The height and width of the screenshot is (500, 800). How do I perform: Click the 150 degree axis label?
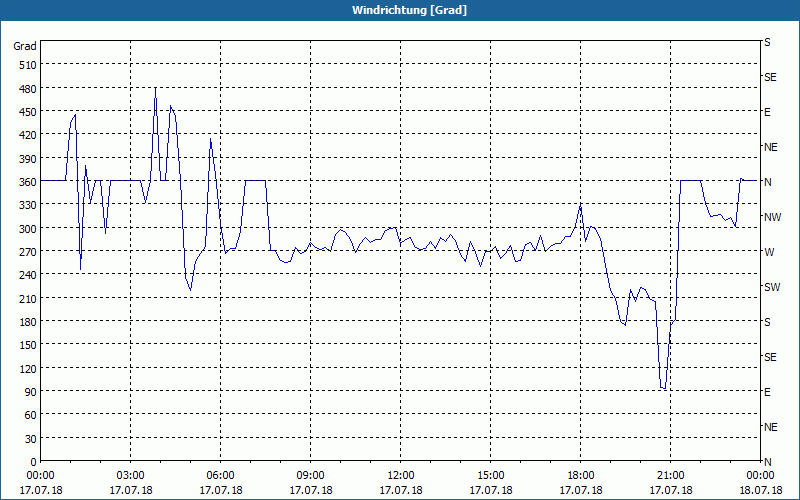[29, 345]
